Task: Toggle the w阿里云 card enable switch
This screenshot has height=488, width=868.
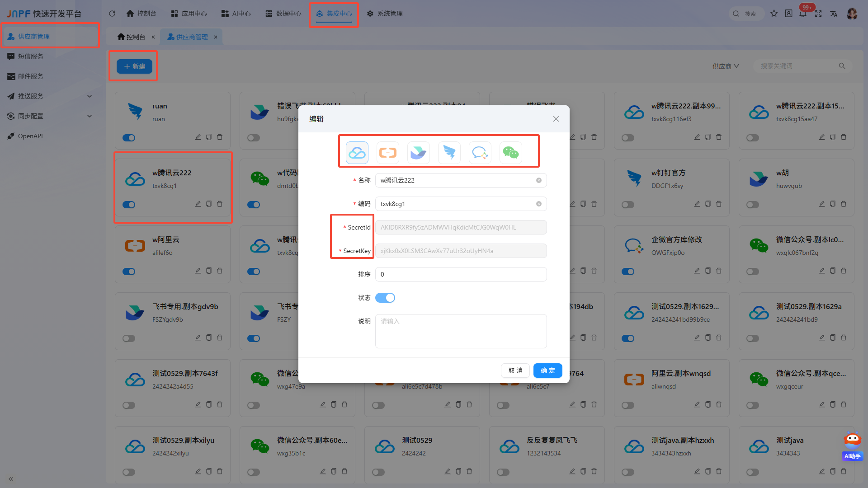Action: [x=129, y=272]
